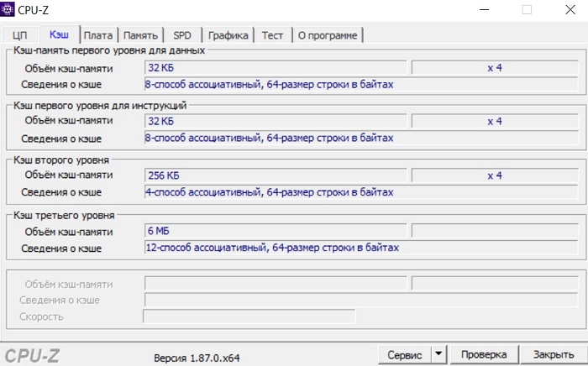Click the L1 data cache size field 32 КБ
The height and width of the screenshot is (366, 588).
point(276,67)
